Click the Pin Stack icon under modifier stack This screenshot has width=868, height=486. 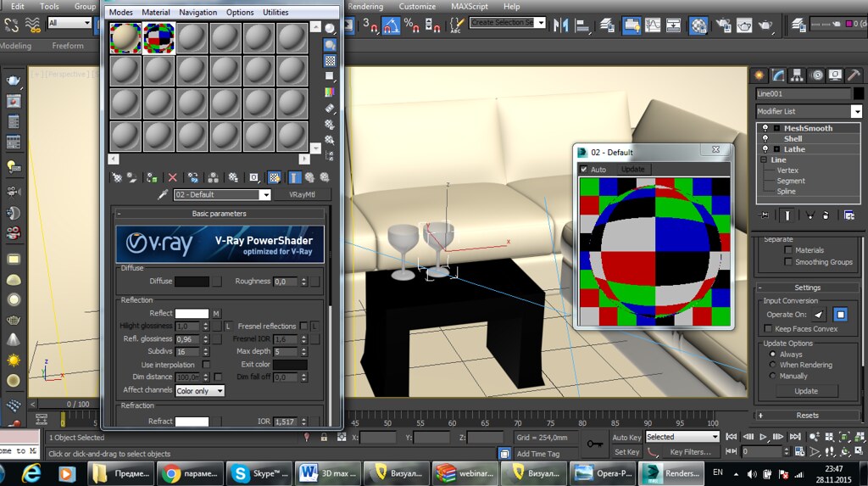[765, 215]
